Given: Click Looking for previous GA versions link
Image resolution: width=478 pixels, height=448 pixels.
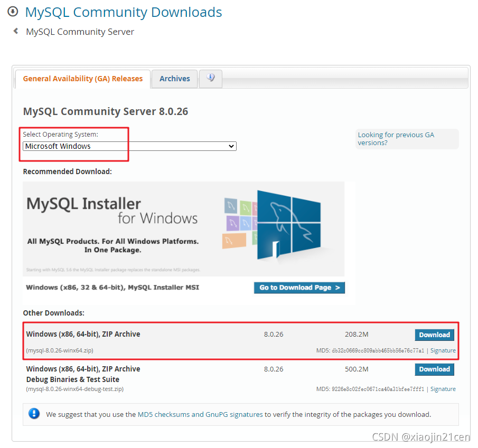Looking at the screenshot, I should (396, 139).
